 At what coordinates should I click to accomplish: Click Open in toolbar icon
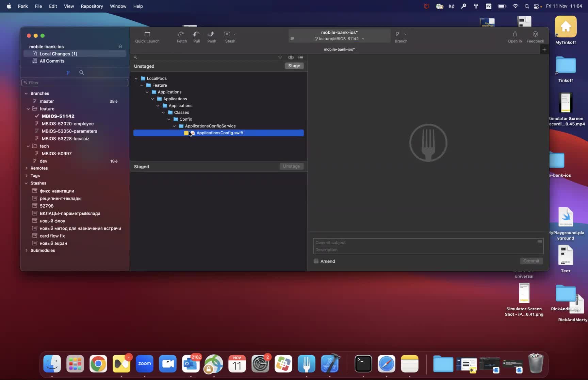514,37
